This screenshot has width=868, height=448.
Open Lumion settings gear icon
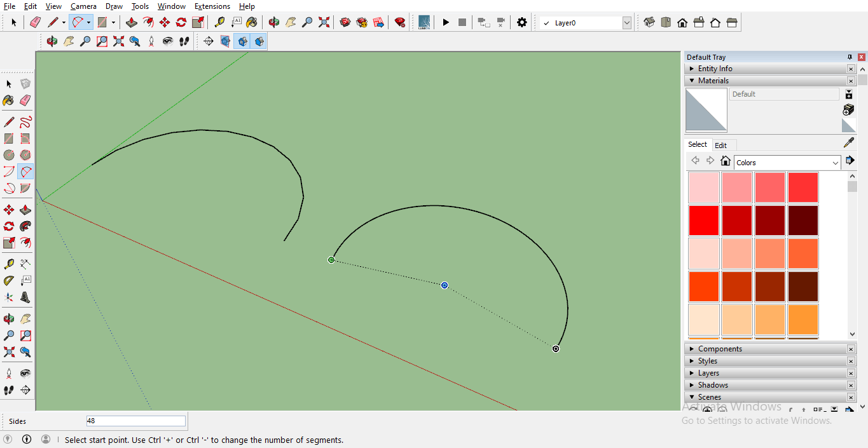point(522,22)
